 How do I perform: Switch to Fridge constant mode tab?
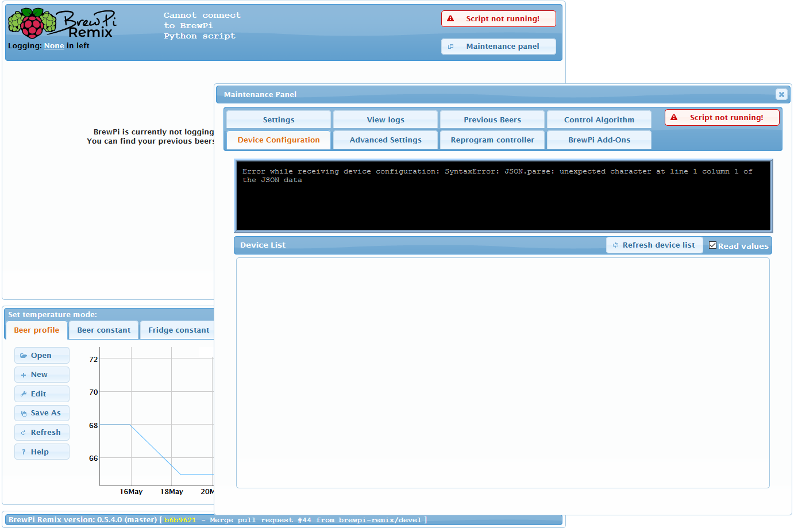point(178,330)
